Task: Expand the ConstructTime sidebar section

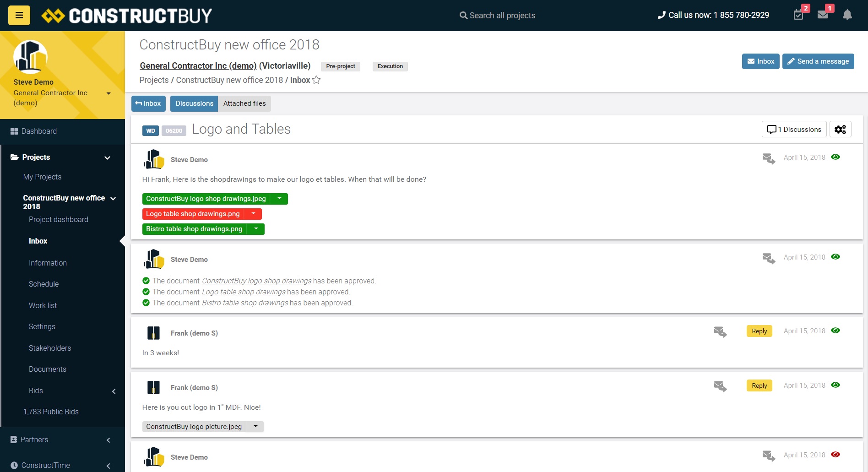Action: click(108, 466)
